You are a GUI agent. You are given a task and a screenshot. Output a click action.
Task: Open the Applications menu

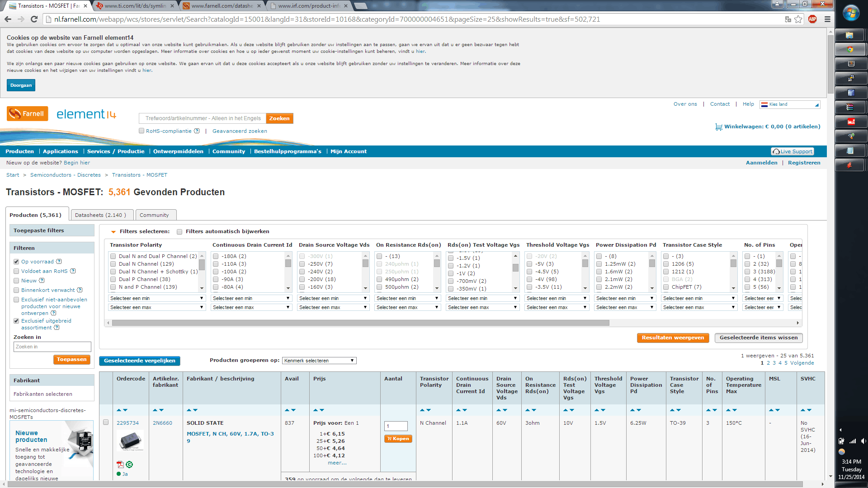[x=60, y=151]
